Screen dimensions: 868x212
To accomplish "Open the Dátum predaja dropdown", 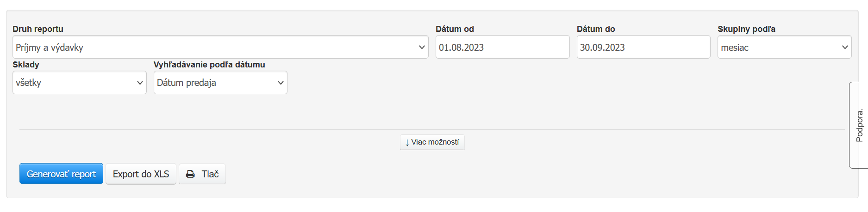I will (220, 83).
